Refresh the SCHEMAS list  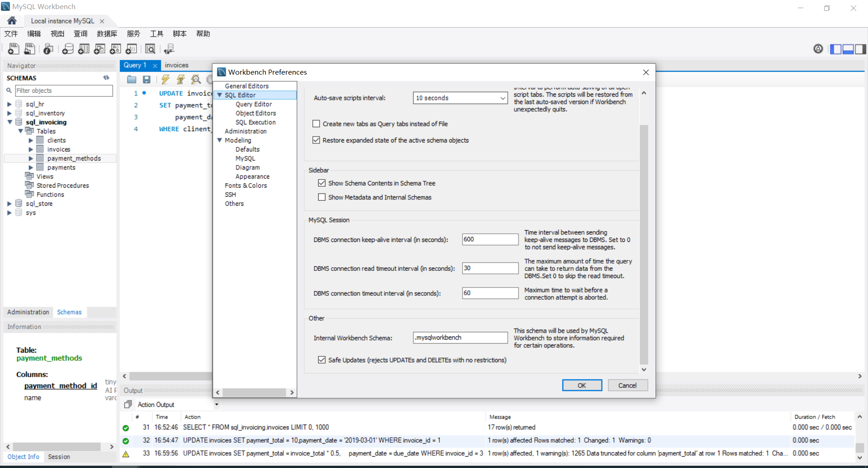(x=106, y=78)
